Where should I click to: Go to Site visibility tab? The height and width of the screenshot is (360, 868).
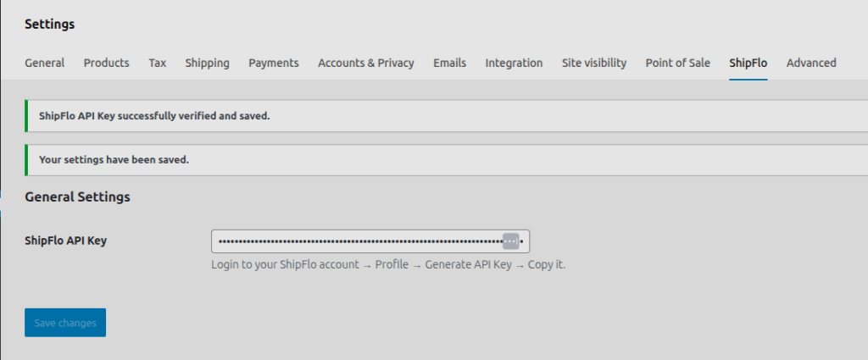[x=594, y=63]
